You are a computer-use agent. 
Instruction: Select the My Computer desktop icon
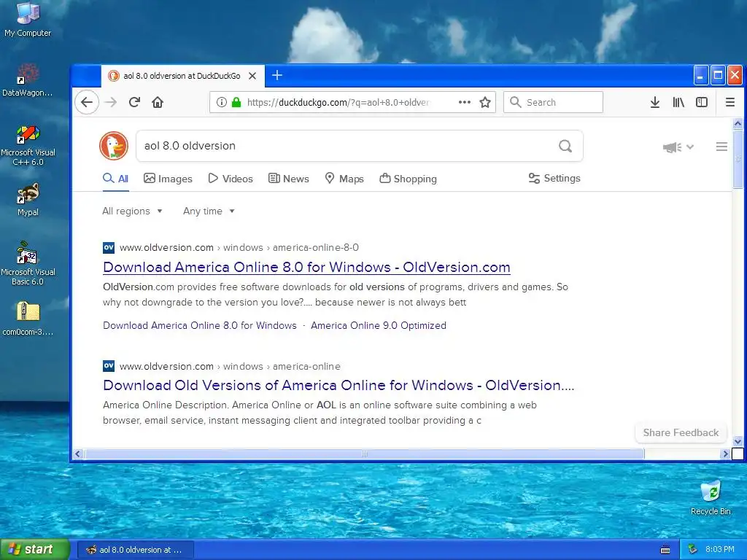[28, 20]
